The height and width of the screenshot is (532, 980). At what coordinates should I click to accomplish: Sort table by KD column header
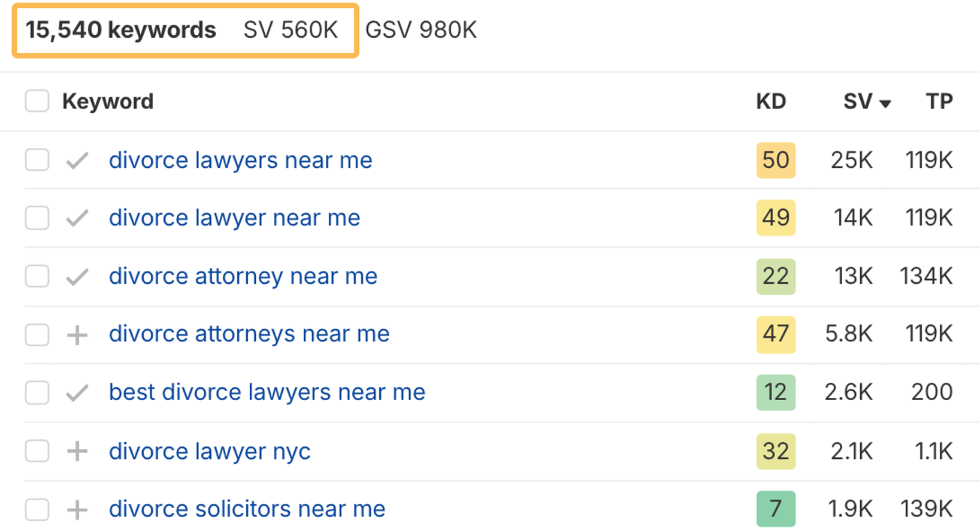point(771,101)
